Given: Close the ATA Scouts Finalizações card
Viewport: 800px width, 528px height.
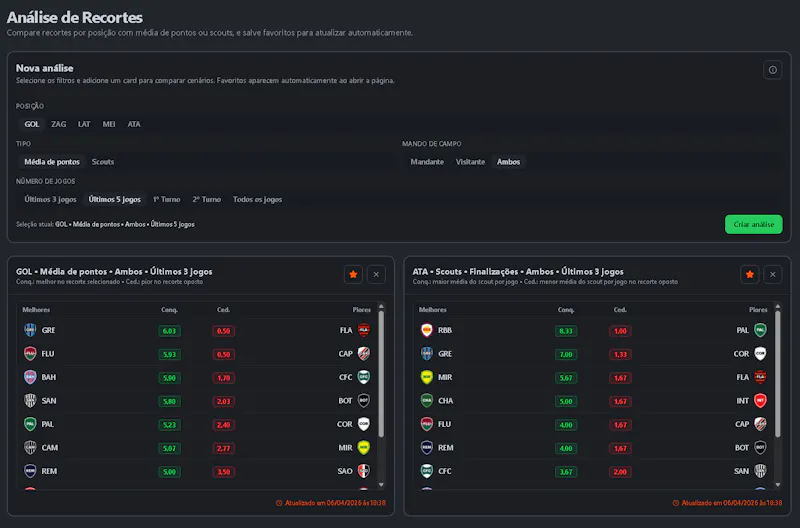Looking at the screenshot, I should [772, 274].
